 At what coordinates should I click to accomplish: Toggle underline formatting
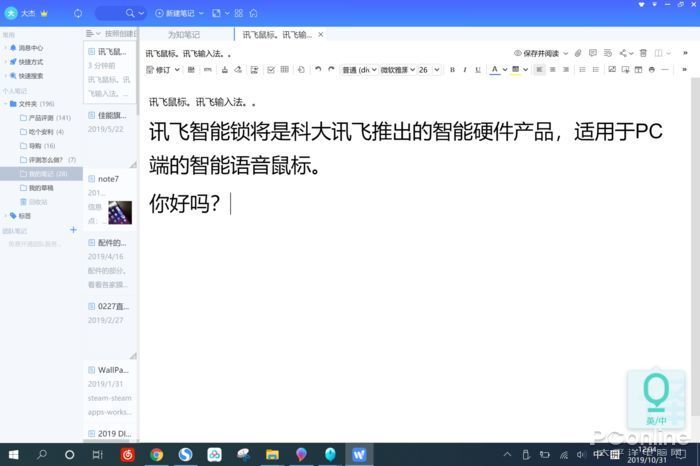478,70
